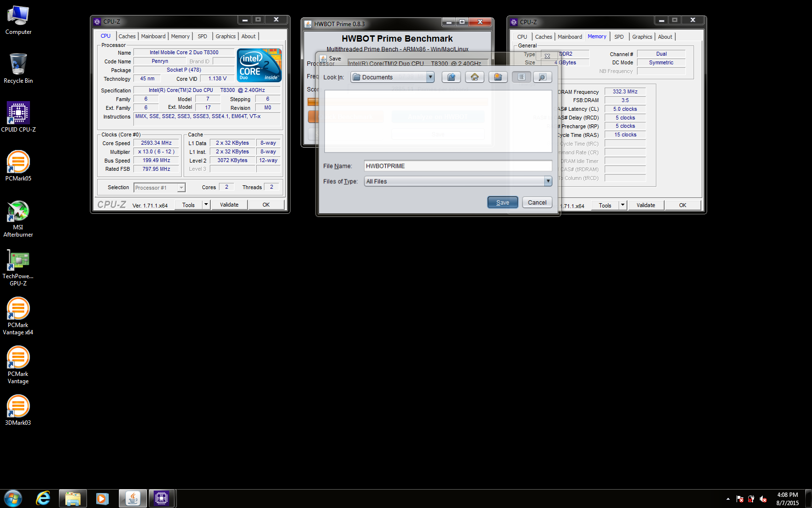Open Memory tab in left CPU-Z
The image size is (812, 508).
(x=180, y=36)
